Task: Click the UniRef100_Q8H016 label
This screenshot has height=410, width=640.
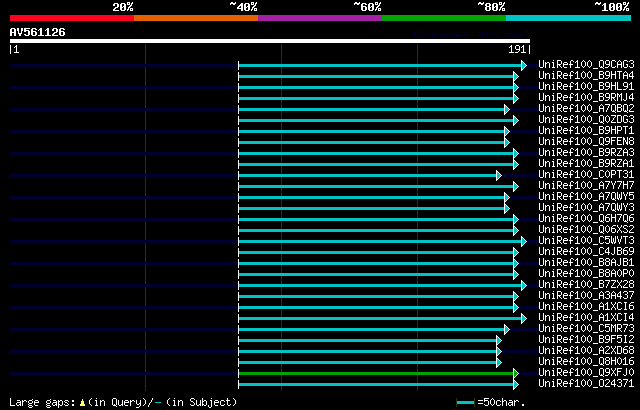Action: 586,362
